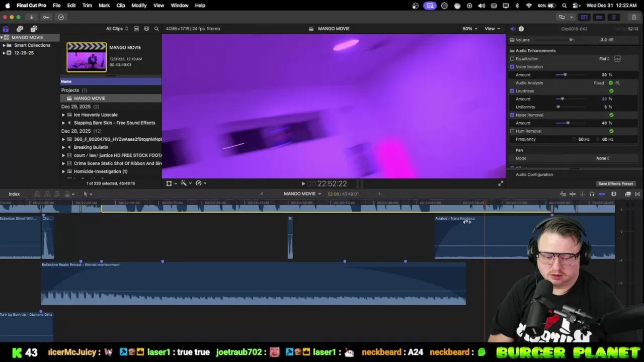Open the 50% viewer zoom dropdown
Screen dimensions: 644x362
470,29
